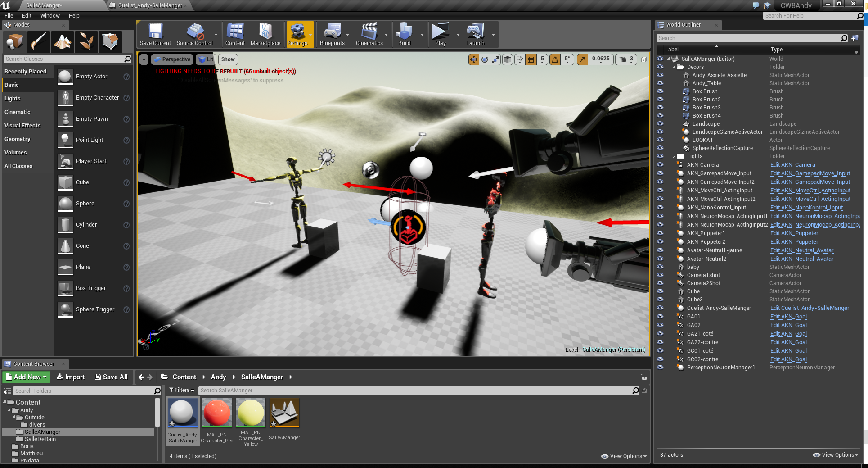
Task: Hide the Andy_Table actor with eye icon
Action: [660, 83]
